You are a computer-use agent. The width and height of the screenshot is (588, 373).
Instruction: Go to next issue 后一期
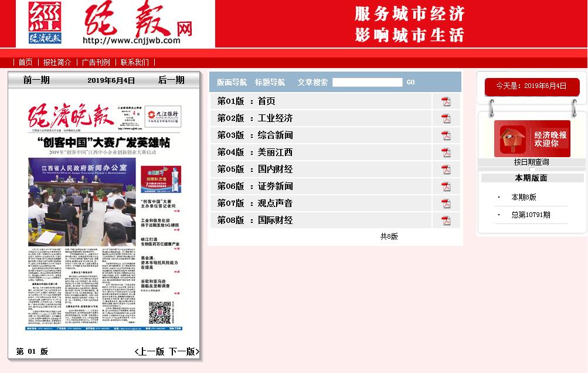(x=171, y=80)
